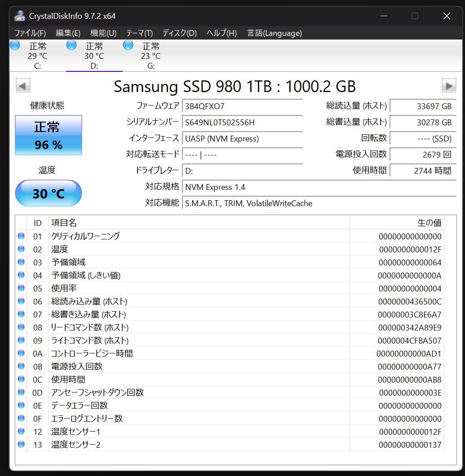Click the blue indicator beside 電源投入回数 row
This screenshot has height=476, width=465.
click(x=21, y=366)
